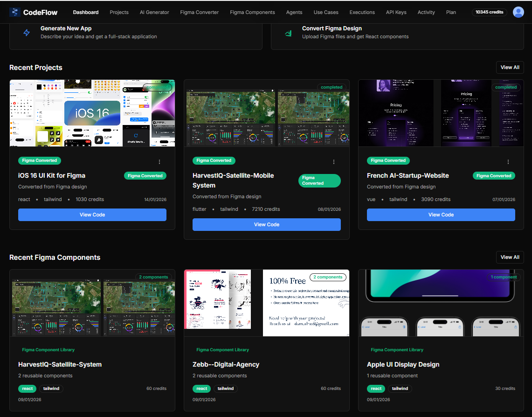Click View All for Recent Figma Components
532x417 pixels.
click(510, 257)
